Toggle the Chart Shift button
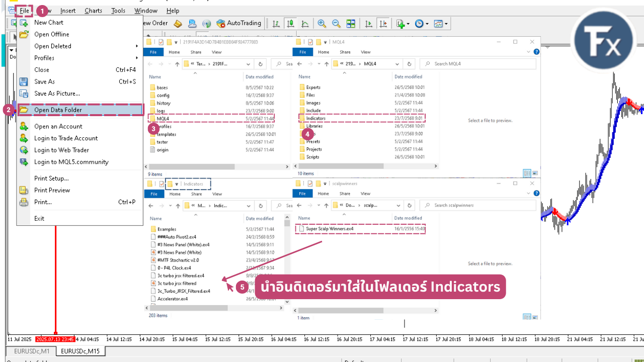Viewport: 644px width, 362px height. (x=383, y=24)
